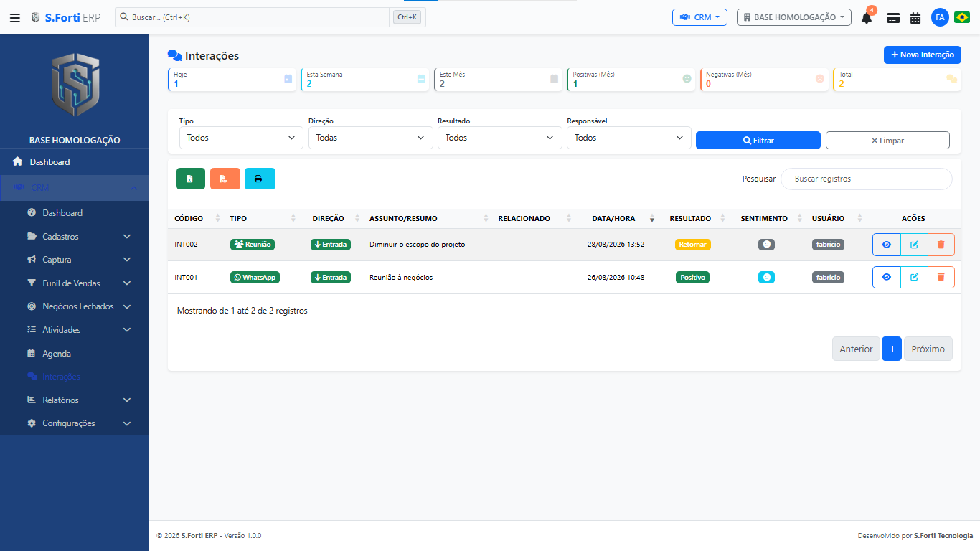Select Interações in the sidebar

[x=75, y=377]
